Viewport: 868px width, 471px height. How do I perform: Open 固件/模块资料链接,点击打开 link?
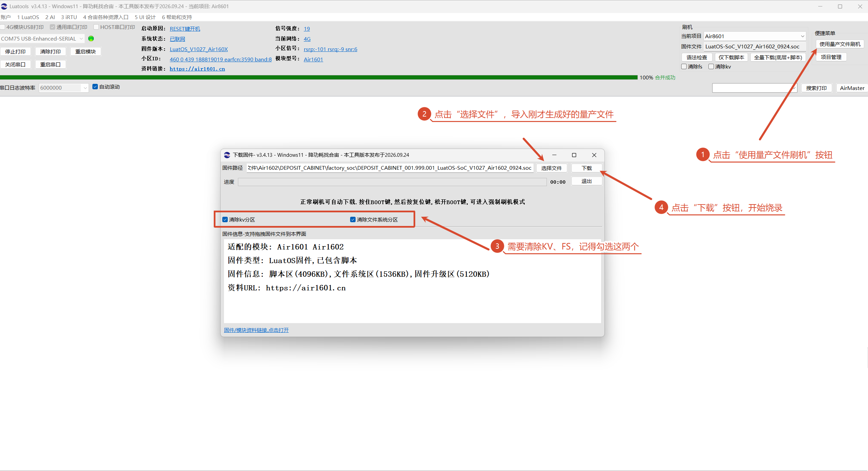pos(256,330)
